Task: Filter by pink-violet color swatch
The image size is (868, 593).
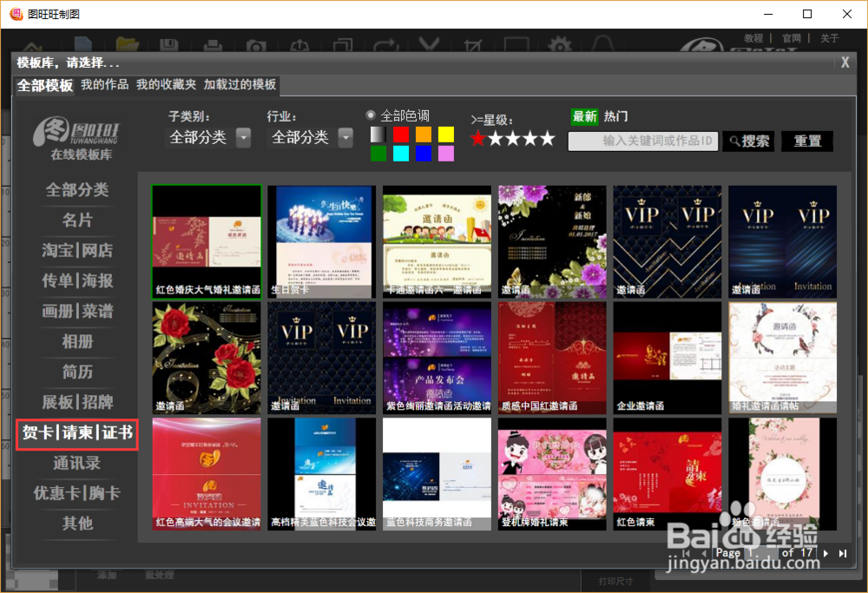Action: click(446, 154)
